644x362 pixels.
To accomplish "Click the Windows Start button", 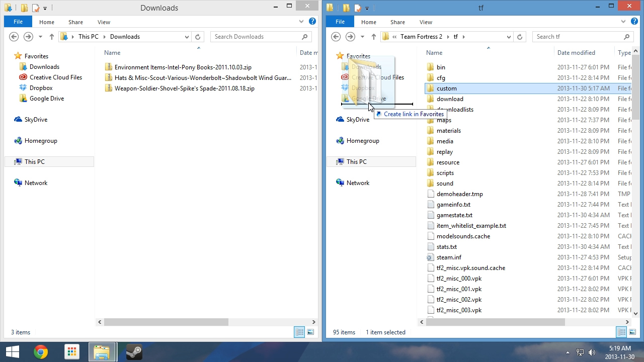I will pos(12,352).
